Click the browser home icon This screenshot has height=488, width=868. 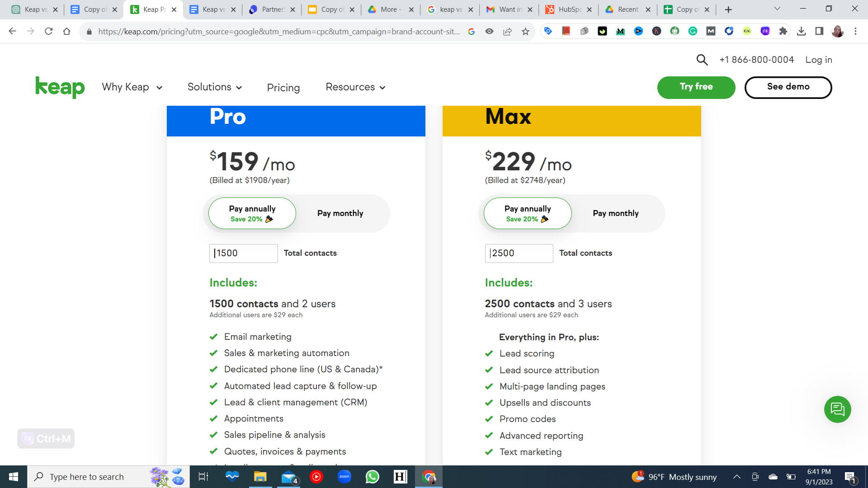pos(66,31)
